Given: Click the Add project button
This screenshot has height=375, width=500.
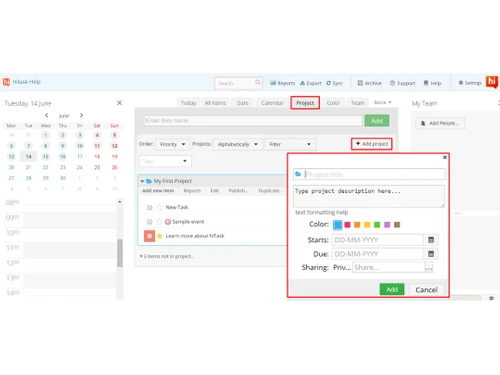Looking at the screenshot, I should [372, 144].
